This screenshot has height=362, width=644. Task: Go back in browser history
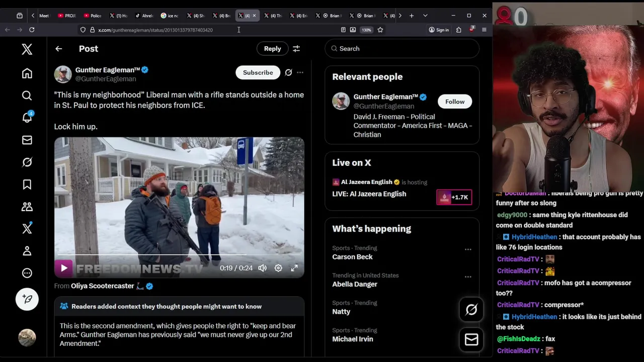[x=8, y=30]
